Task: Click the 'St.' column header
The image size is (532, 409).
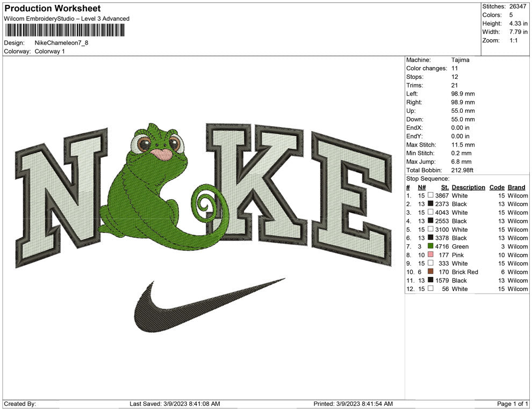Action: click(x=445, y=187)
